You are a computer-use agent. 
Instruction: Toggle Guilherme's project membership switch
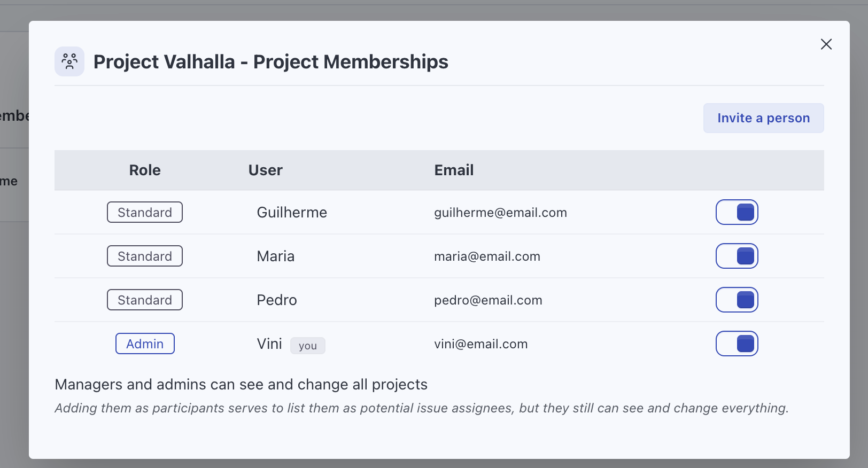pos(737,212)
